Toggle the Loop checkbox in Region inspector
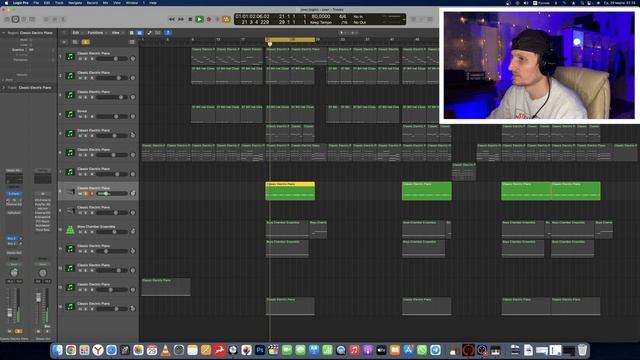The width and height of the screenshot is (640, 360). 31,45
